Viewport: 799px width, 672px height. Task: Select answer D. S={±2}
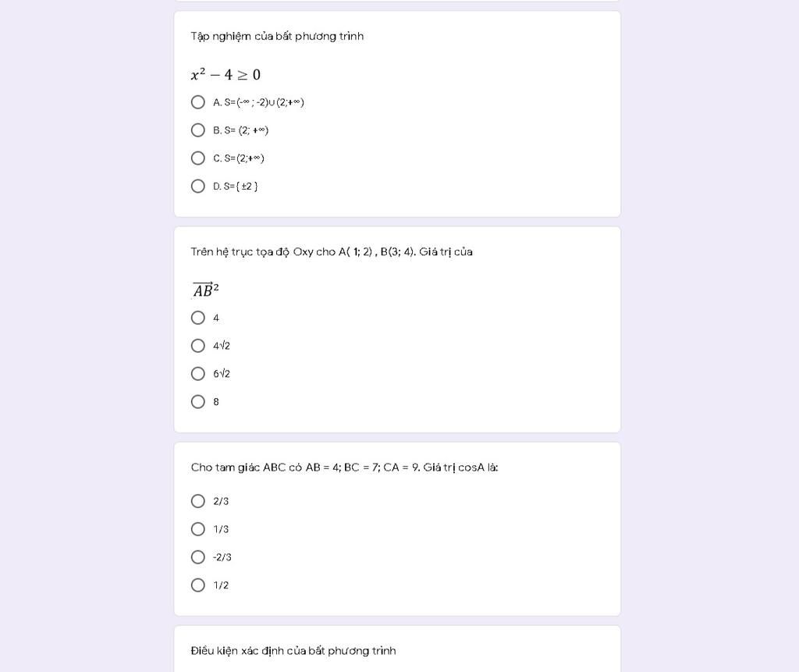coord(197,186)
